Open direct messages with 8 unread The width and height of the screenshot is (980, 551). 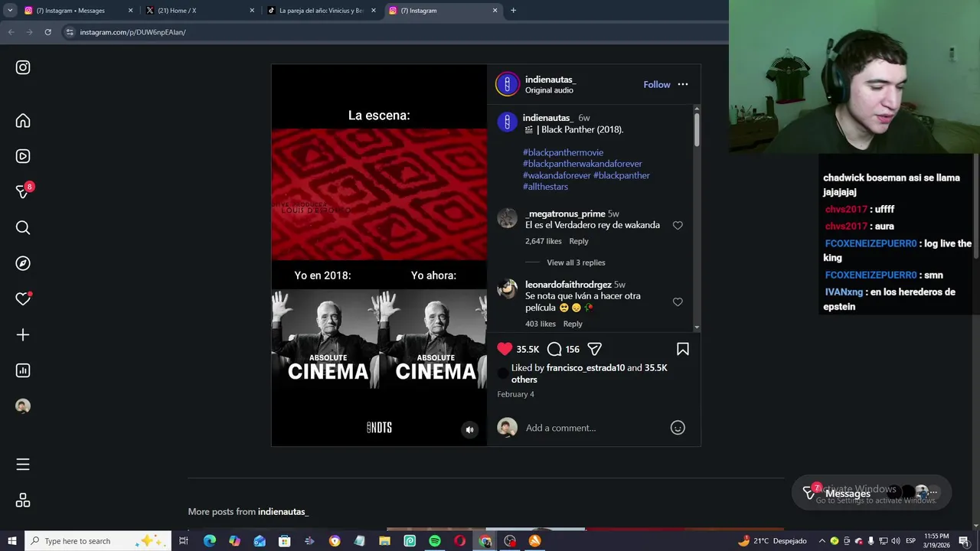(x=23, y=191)
